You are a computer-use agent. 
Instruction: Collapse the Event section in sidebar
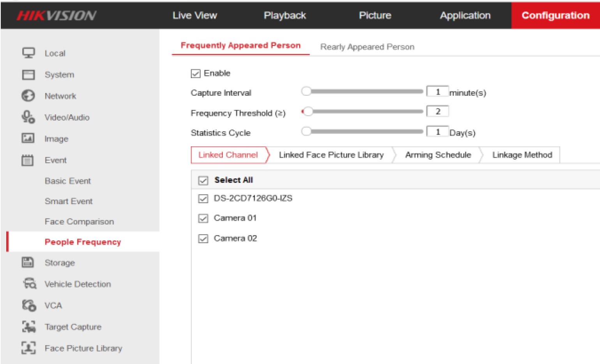click(x=55, y=160)
